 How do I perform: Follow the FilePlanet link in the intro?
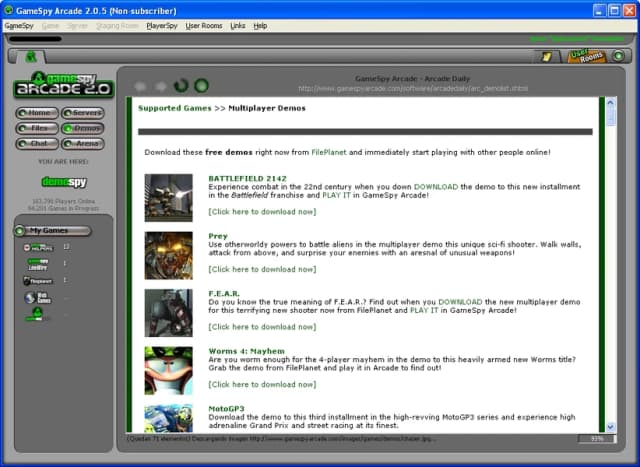click(329, 152)
